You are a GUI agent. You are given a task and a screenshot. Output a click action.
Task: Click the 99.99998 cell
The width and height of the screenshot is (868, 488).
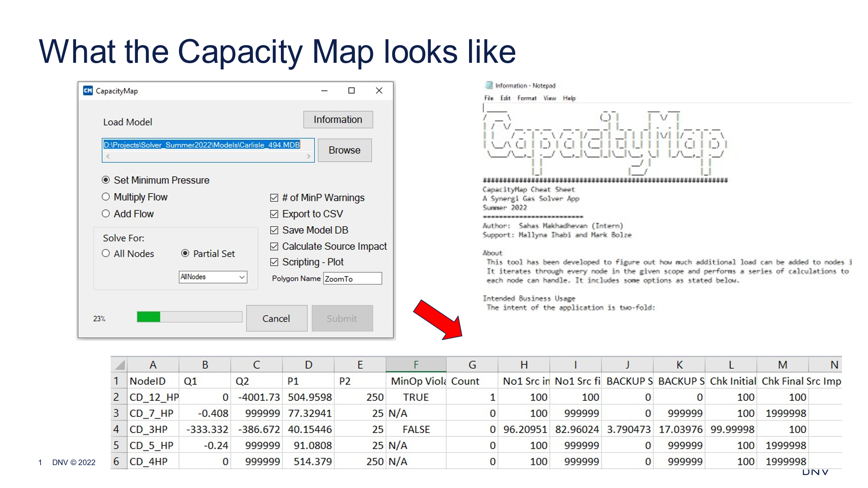click(731, 429)
